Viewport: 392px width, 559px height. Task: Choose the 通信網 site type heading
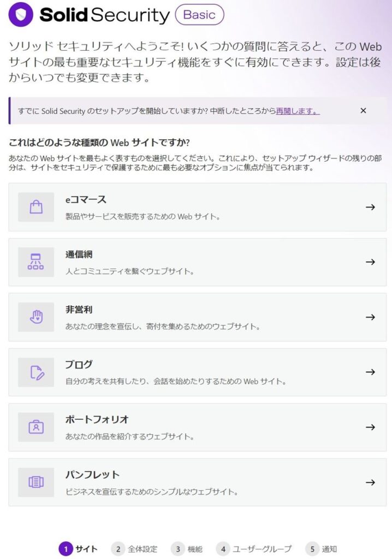[x=79, y=254]
